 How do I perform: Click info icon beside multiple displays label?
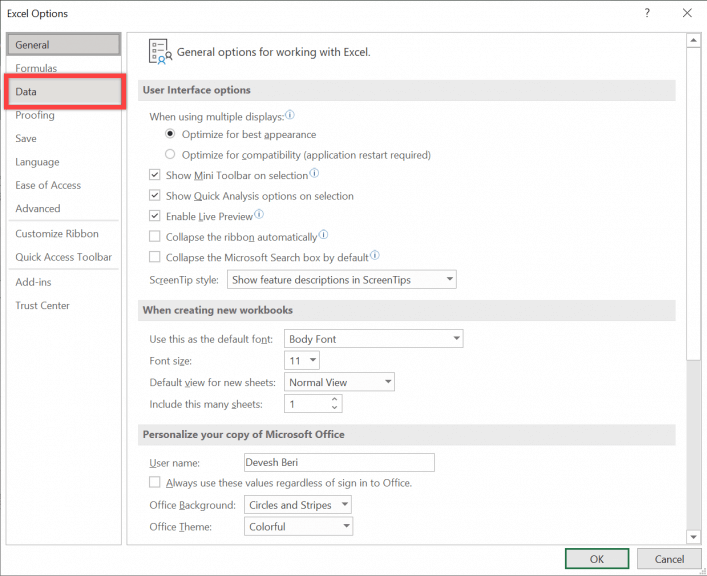290,115
